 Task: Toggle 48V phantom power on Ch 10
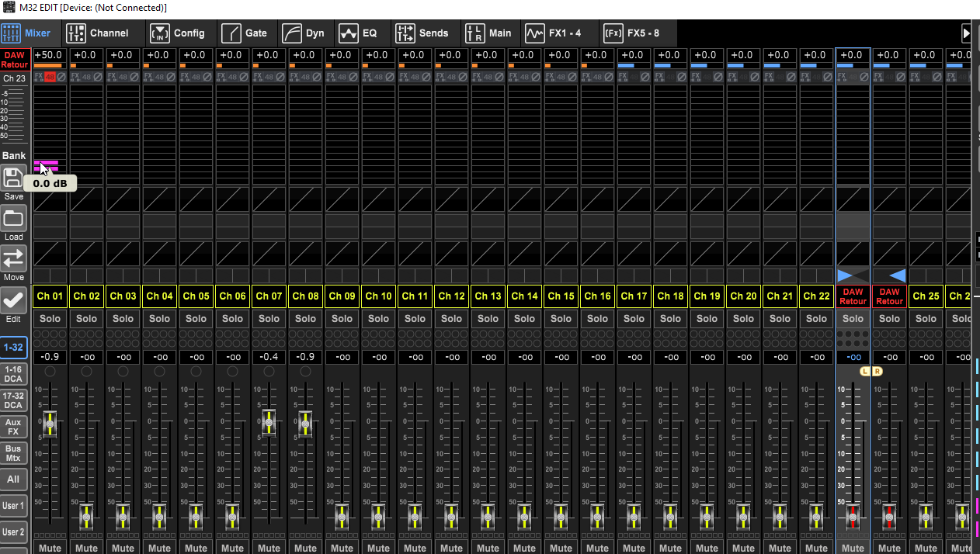click(x=378, y=77)
